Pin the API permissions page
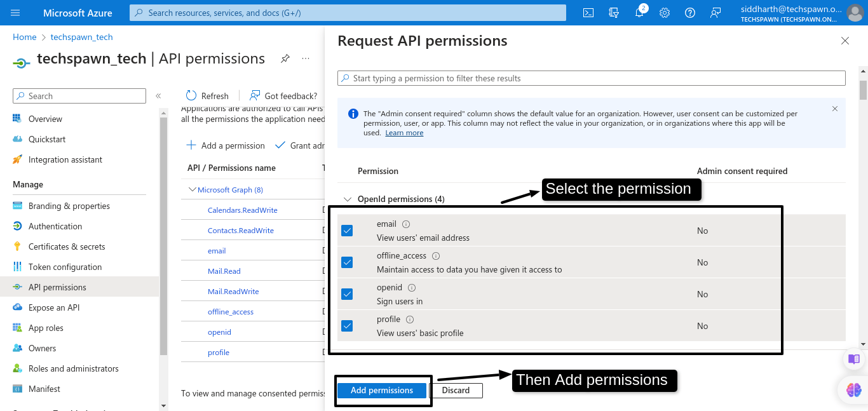 [x=285, y=58]
